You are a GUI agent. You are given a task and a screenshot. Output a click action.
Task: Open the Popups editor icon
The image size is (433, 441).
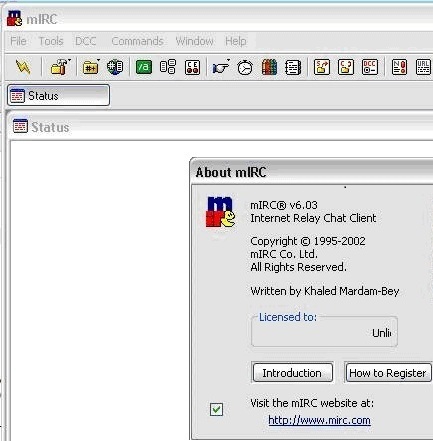click(x=168, y=67)
